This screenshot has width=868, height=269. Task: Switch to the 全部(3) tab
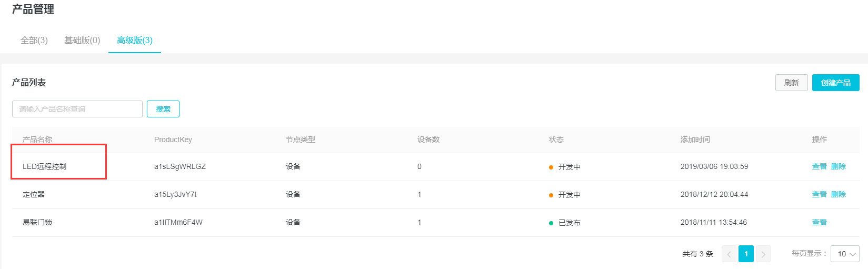point(34,41)
